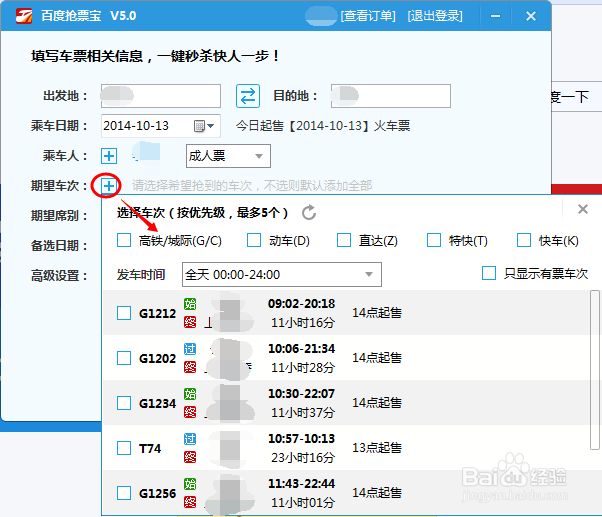Click the red 终 badge for G1202

tap(190, 367)
